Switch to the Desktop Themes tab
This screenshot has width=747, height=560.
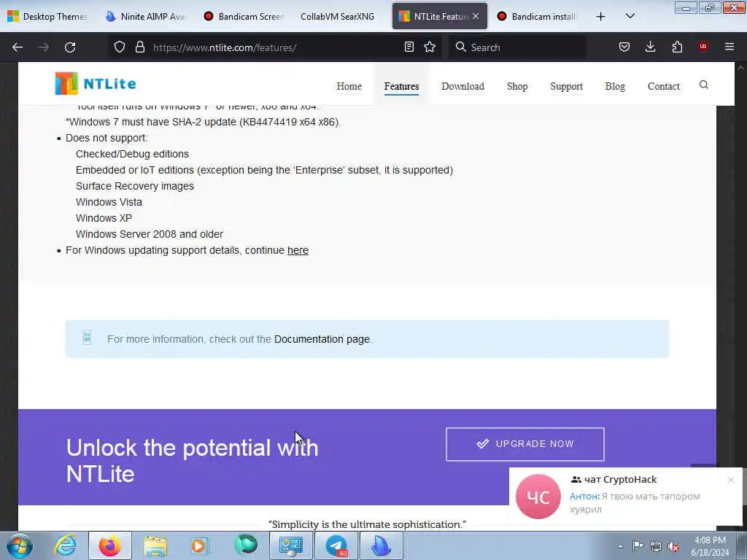pos(47,16)
